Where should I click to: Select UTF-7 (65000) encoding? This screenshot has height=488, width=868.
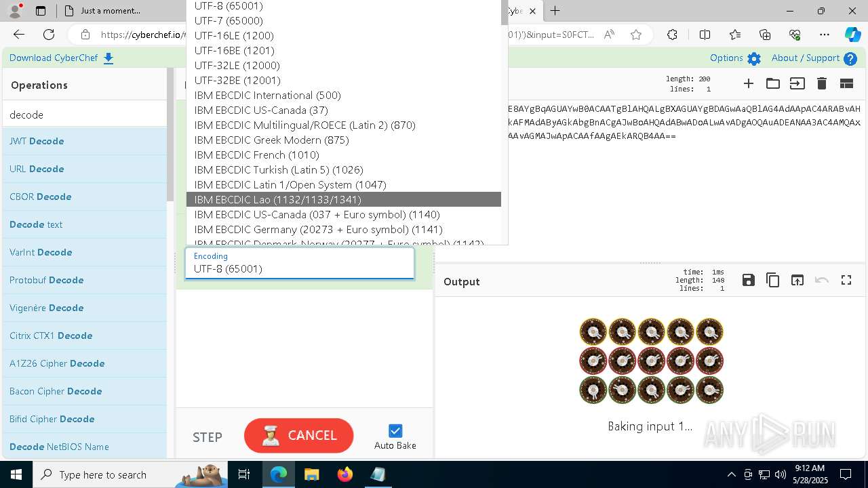point(344,20)
